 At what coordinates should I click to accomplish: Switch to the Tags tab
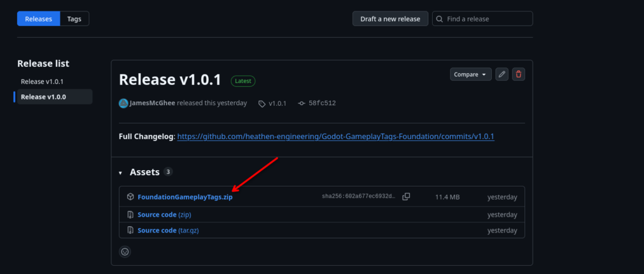point(74,19)
